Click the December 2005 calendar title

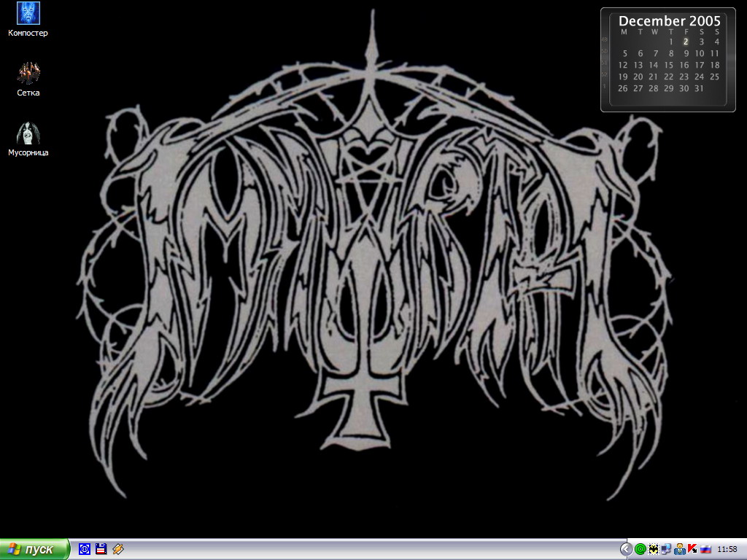[670, 21]
